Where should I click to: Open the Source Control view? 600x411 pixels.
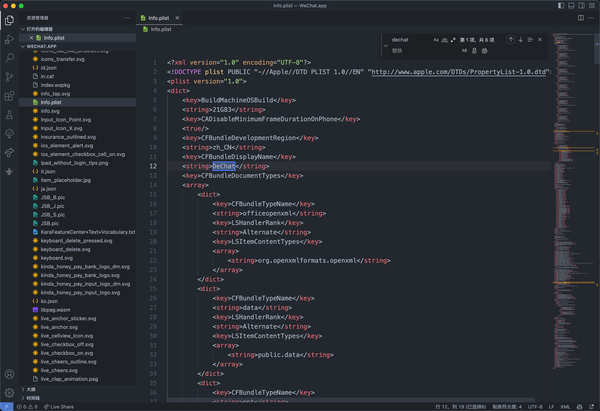[9, 76]
